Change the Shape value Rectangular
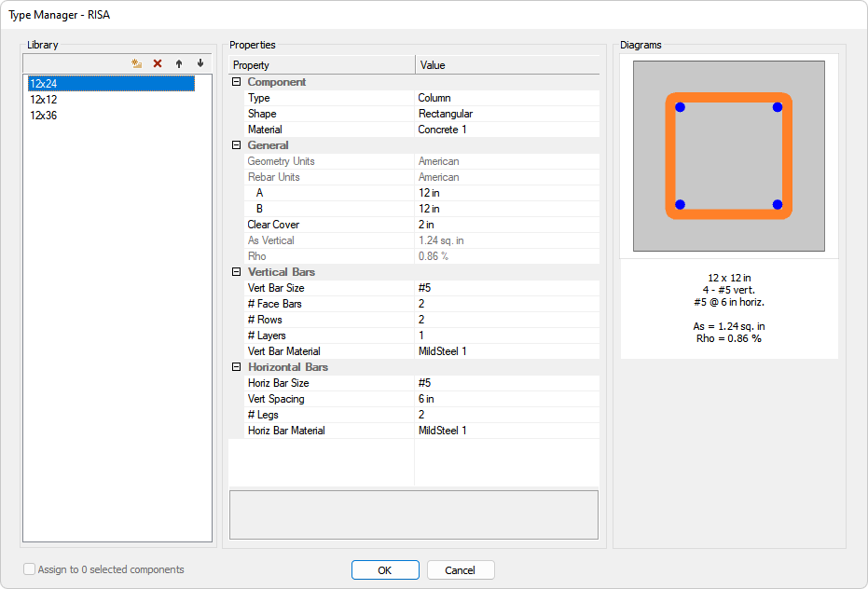 (506, 114)
